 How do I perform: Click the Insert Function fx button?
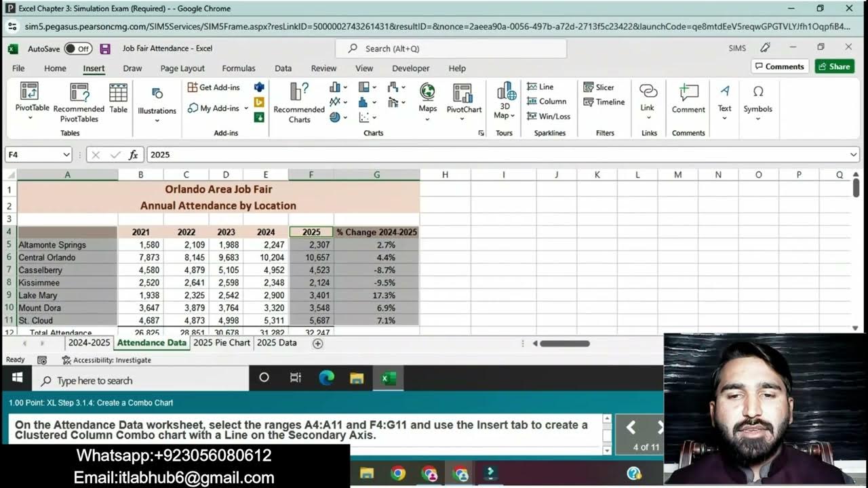pyautogui.click(x=134, y=155)
